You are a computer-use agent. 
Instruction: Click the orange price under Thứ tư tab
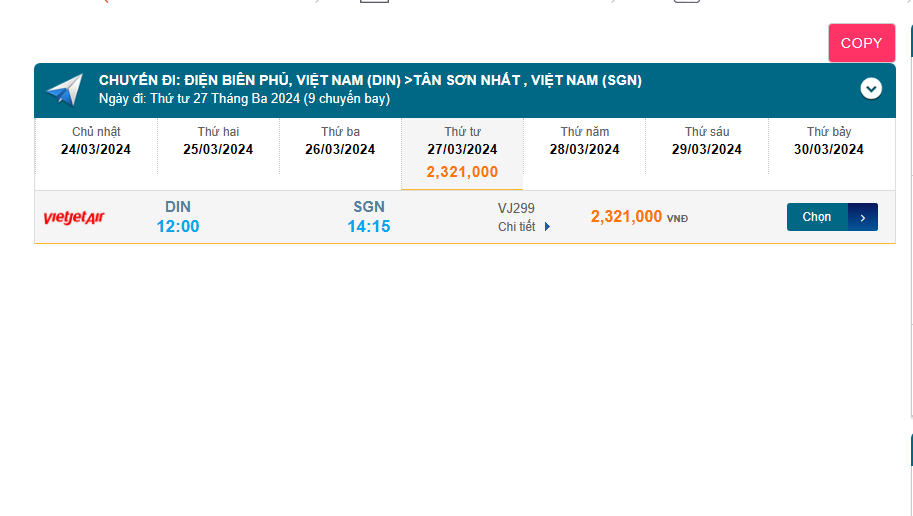(462, 172)
